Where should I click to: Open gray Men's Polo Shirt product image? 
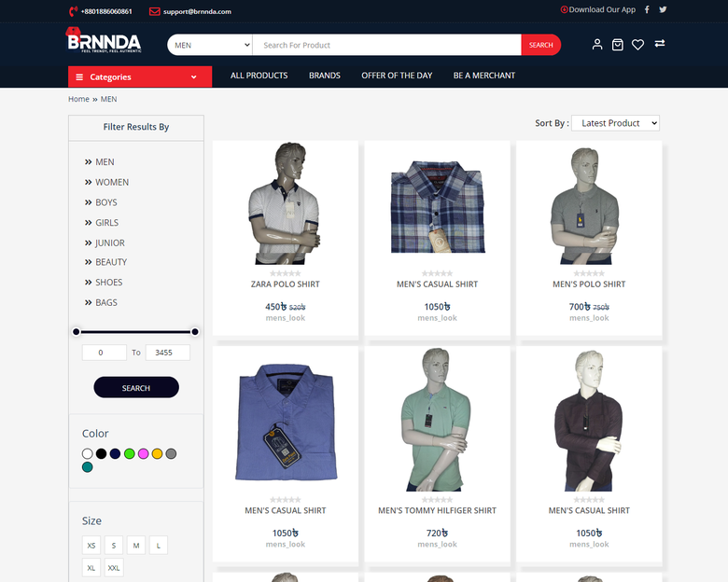[x=585, y=206]
